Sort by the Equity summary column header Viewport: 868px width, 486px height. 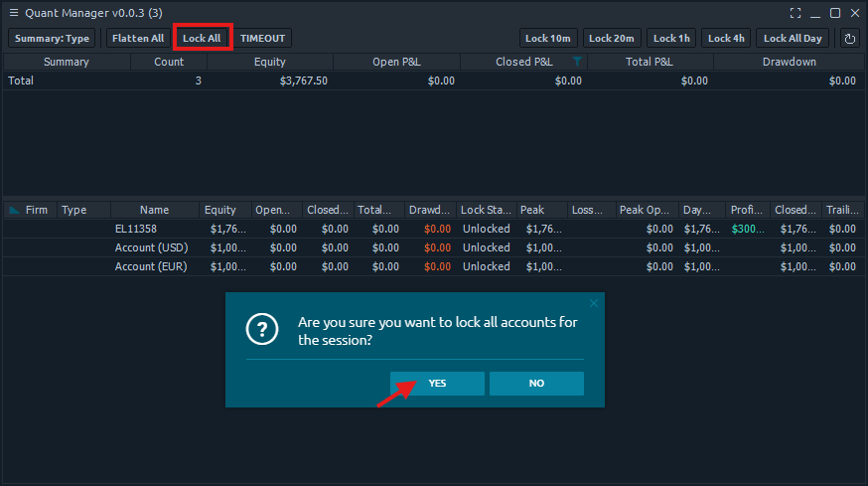[269, 62]
